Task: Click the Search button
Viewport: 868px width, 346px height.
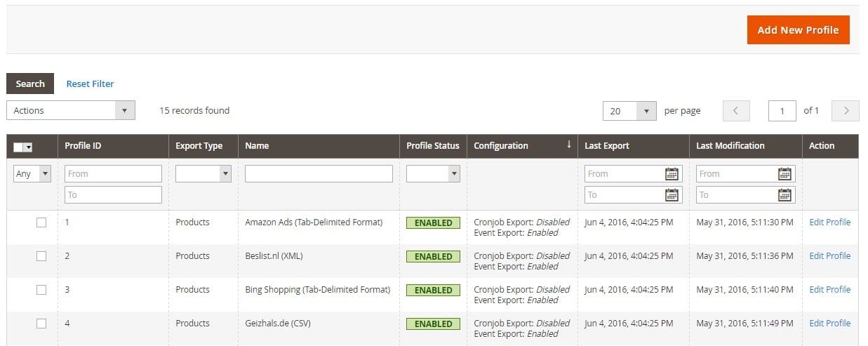Action: [30, 84]
